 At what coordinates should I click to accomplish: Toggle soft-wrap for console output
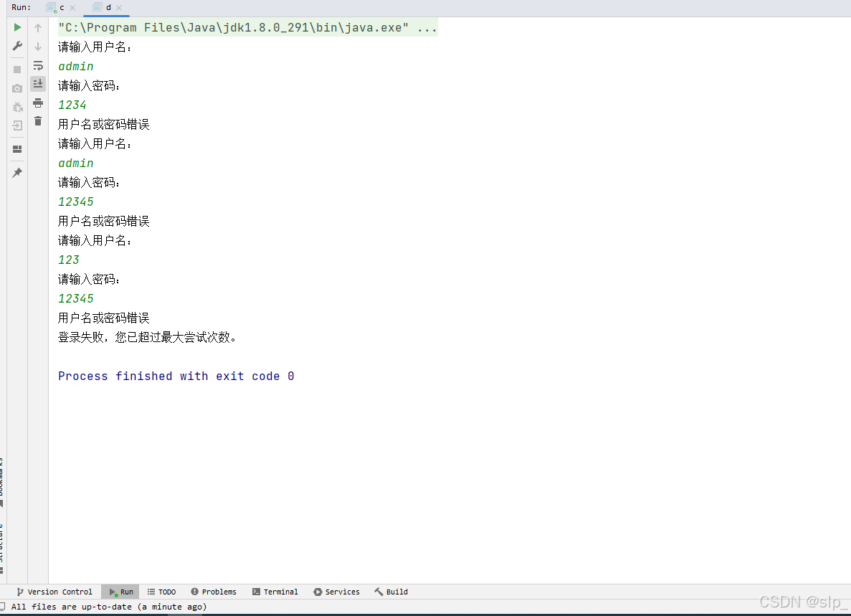click(37, 65)
